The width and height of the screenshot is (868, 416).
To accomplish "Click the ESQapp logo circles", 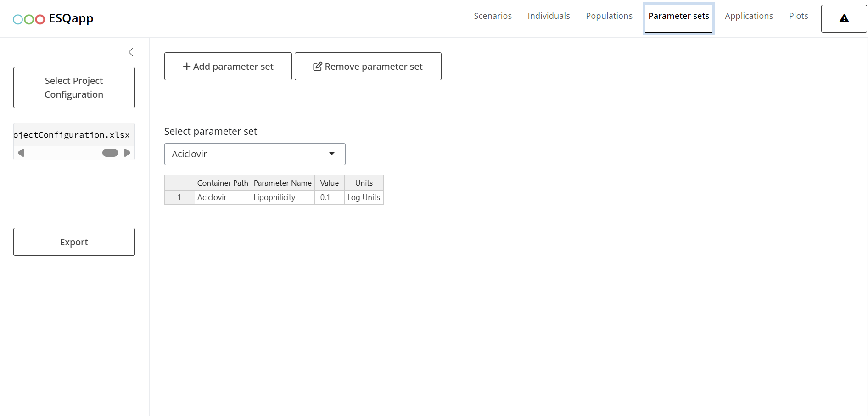I will click(x=29, y=19).
